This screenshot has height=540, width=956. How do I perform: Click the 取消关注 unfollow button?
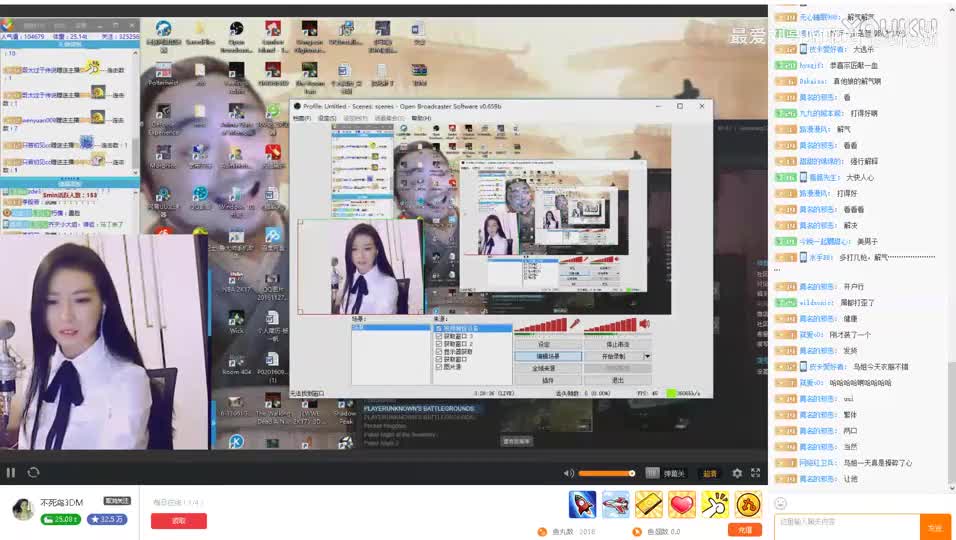pos(117,501)
